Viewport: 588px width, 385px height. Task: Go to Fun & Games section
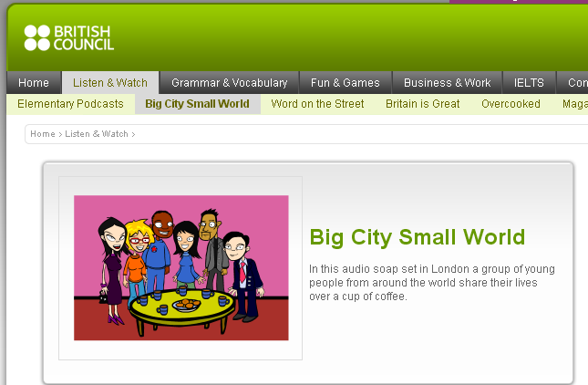(x=346, y=82)
